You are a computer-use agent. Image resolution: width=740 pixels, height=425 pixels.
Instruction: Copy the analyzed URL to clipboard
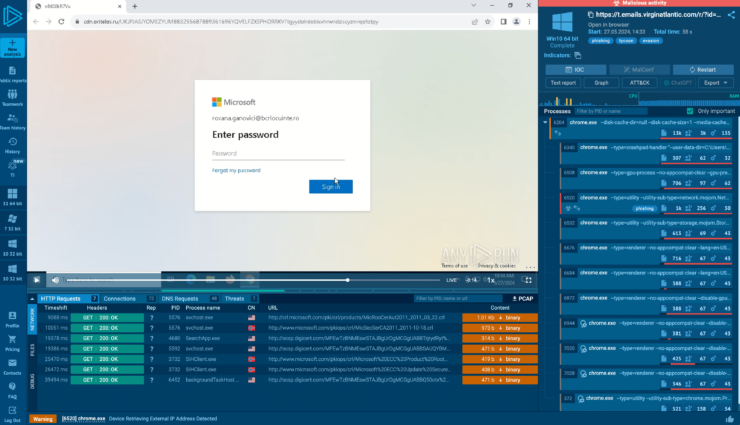590,15
